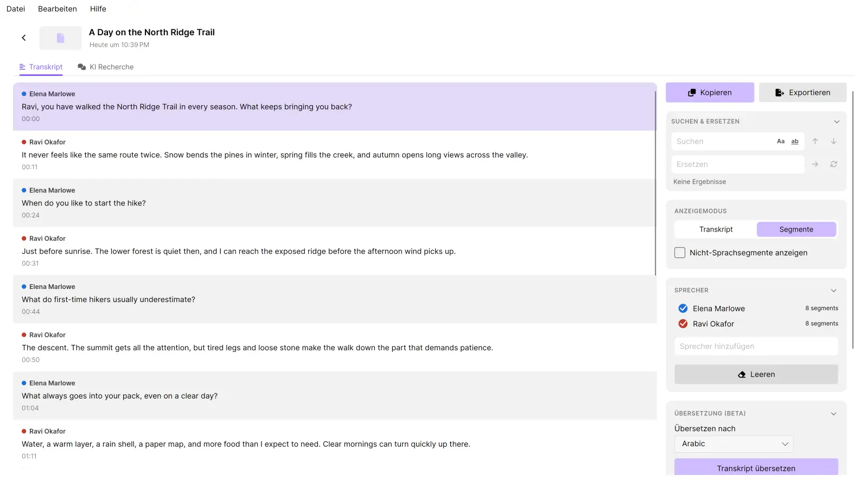
Task: Jump to previous search result arrow
Action: [815, 142]
